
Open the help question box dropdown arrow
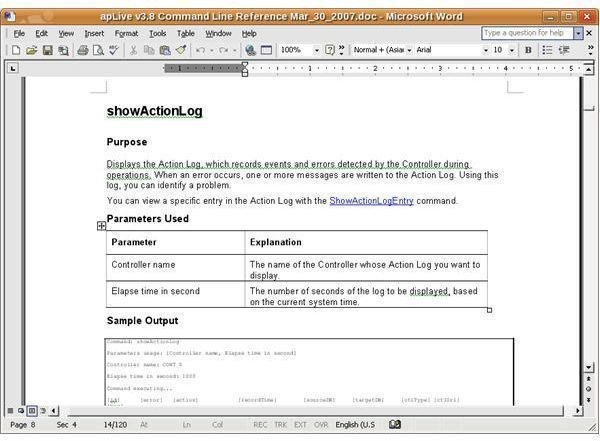[x=578, y=33]
